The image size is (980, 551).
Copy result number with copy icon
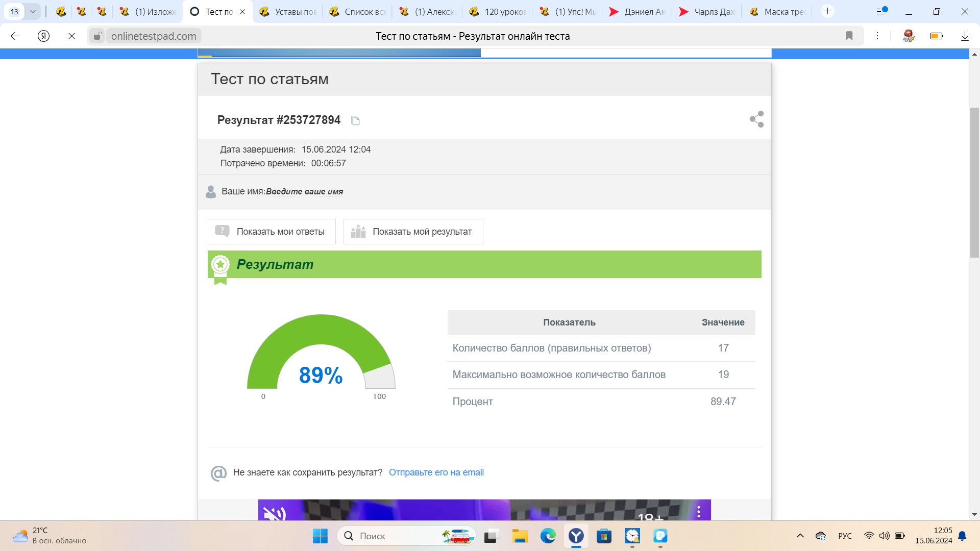355,120
